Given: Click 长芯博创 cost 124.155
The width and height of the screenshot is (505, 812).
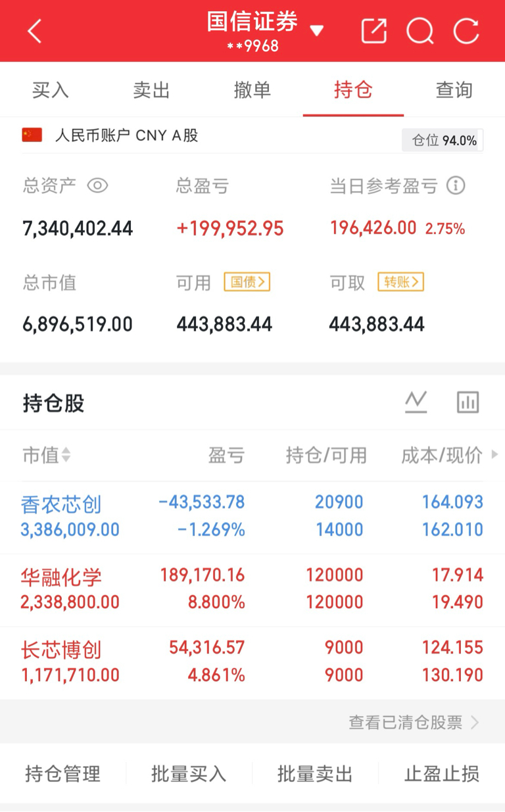Looking at the screenshot, I should click(x=452, y=648).
